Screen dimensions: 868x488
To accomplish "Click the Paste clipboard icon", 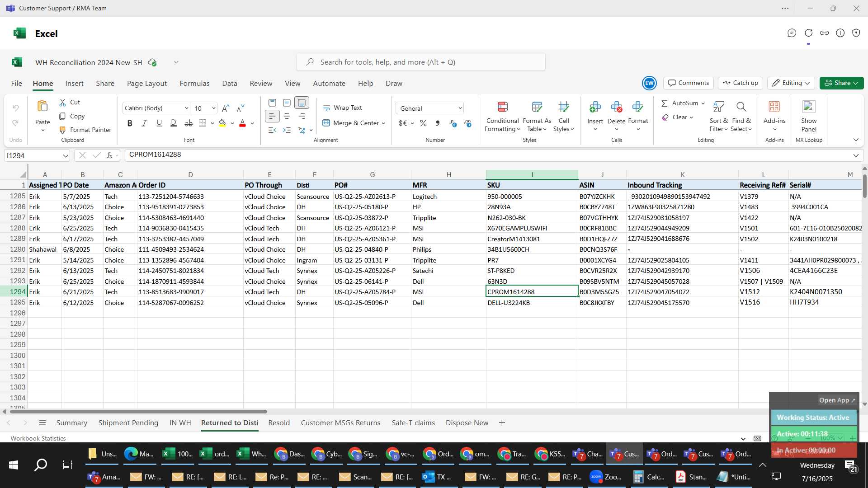I will [42, 107].
